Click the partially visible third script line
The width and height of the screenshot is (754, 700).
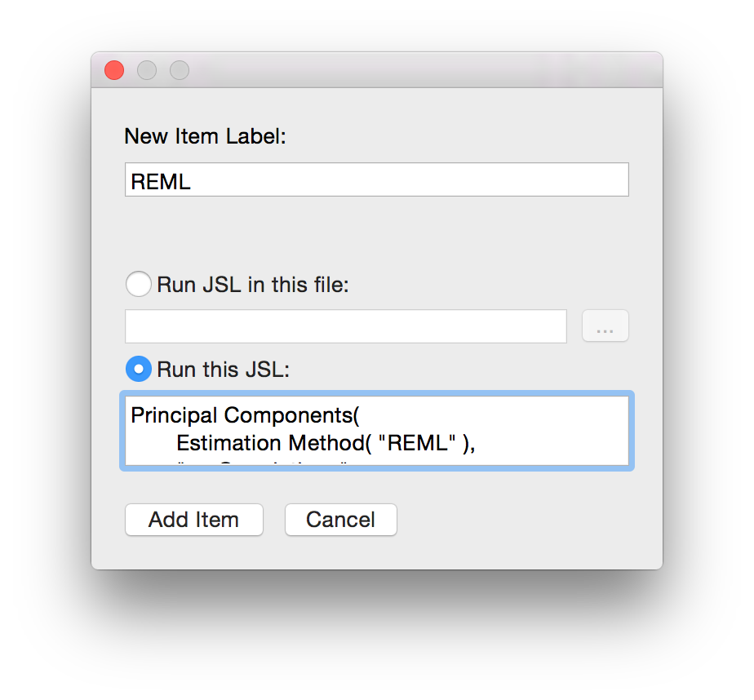pos(261,463)
